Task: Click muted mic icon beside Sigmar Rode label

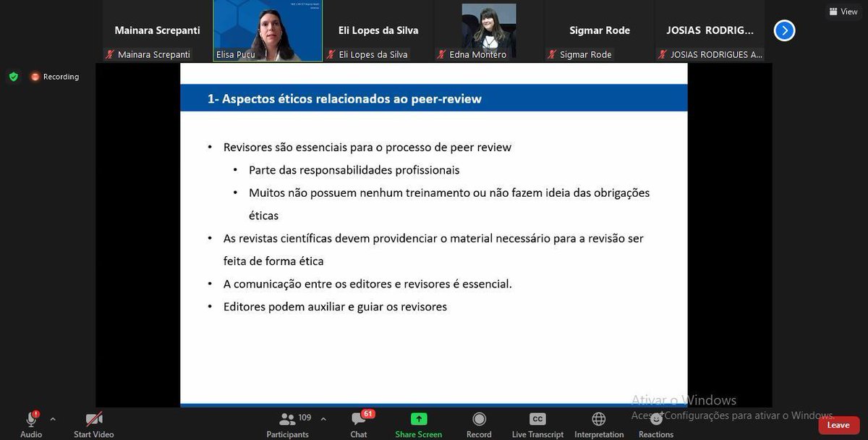Action: (x=553, y=54)
